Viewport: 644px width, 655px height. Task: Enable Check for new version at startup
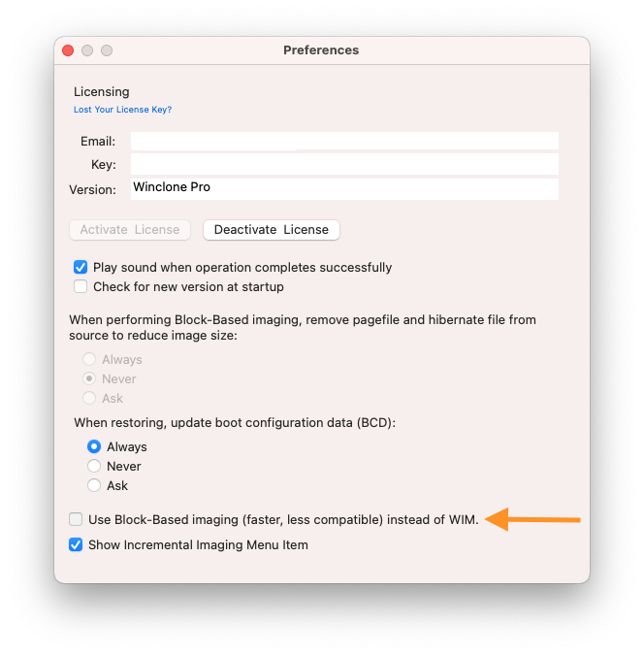click(x=80, y=286)
